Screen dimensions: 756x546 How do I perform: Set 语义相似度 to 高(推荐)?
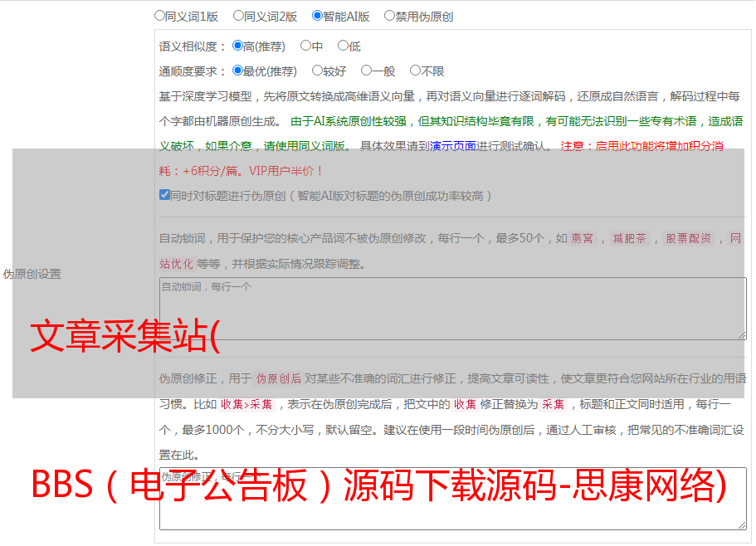pos(237,46)
